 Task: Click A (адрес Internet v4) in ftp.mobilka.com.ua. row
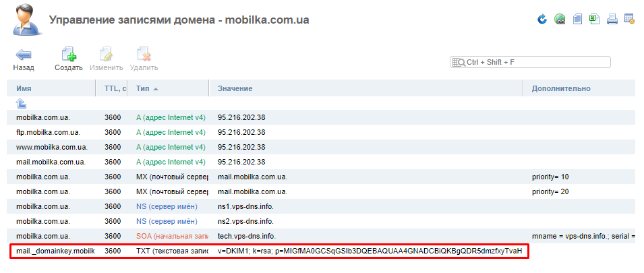pos(171,132)
